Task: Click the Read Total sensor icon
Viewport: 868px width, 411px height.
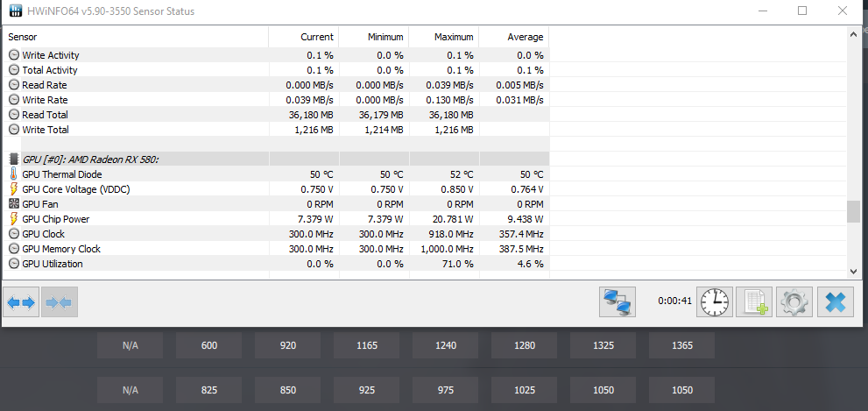Action: click(x=14, y=115)
